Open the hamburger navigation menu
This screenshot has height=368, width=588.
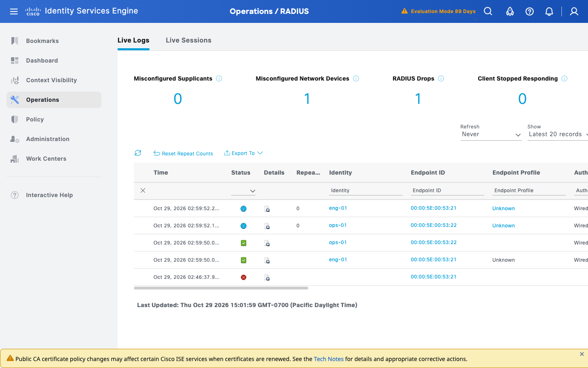point(14,11)
